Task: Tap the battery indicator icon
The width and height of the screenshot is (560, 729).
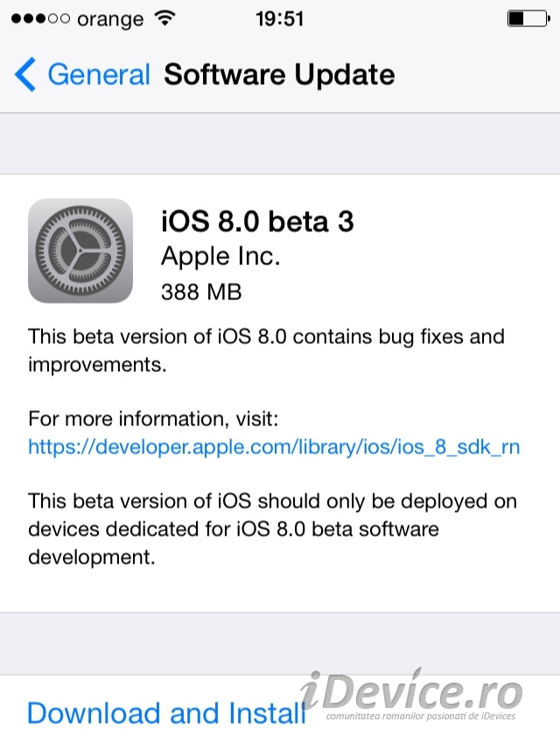Action: 528,18
